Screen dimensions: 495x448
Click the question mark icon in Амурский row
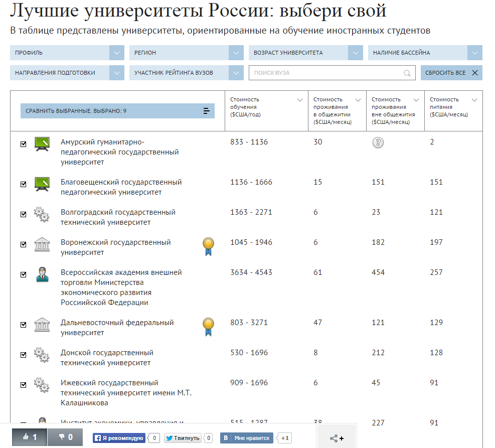pos(378,142)
